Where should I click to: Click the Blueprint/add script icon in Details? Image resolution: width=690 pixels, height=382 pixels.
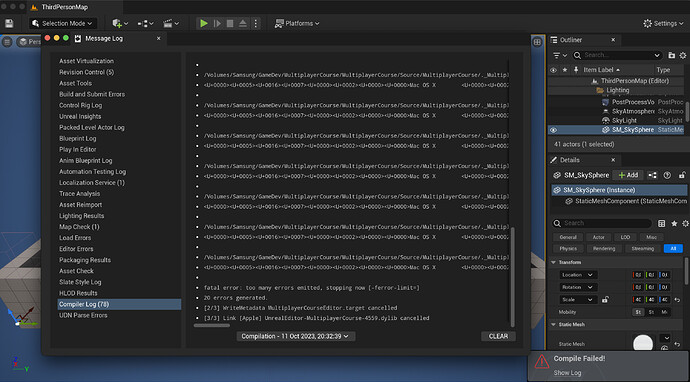point(653,175)
